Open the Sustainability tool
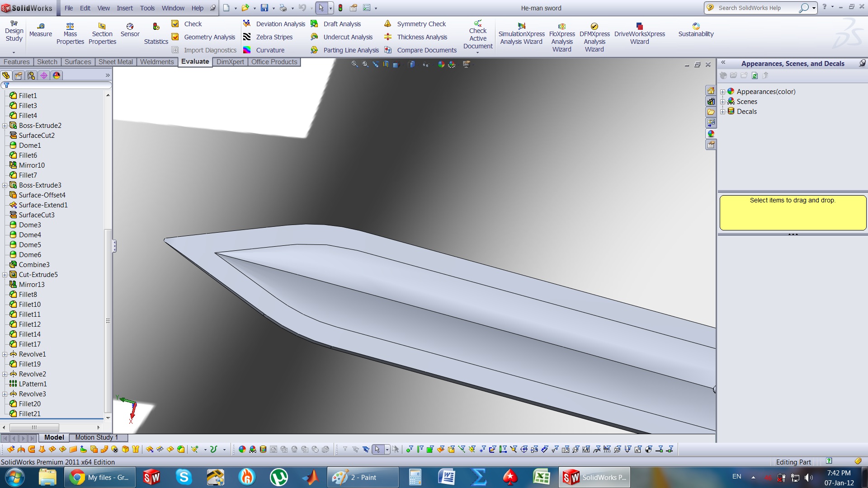 [696, 30]
